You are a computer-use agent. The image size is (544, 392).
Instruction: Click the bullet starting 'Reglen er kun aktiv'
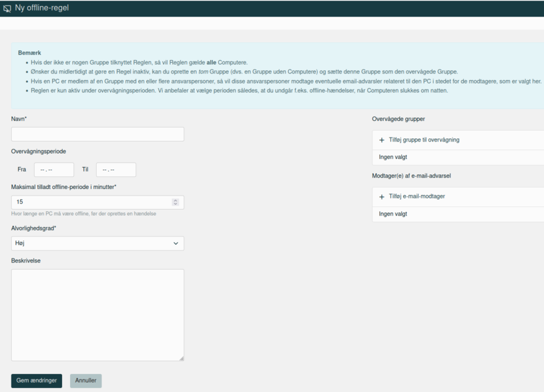click(240, 91)
